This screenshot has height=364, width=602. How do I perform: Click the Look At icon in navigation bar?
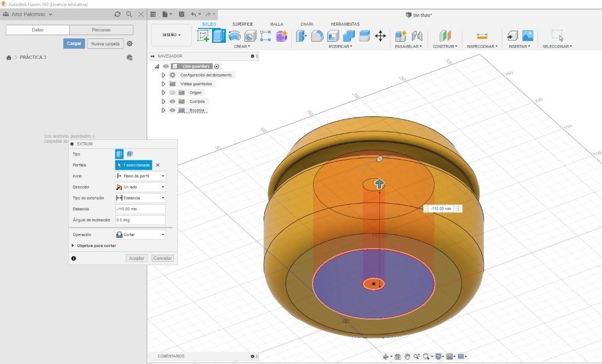tap(397, 356)
